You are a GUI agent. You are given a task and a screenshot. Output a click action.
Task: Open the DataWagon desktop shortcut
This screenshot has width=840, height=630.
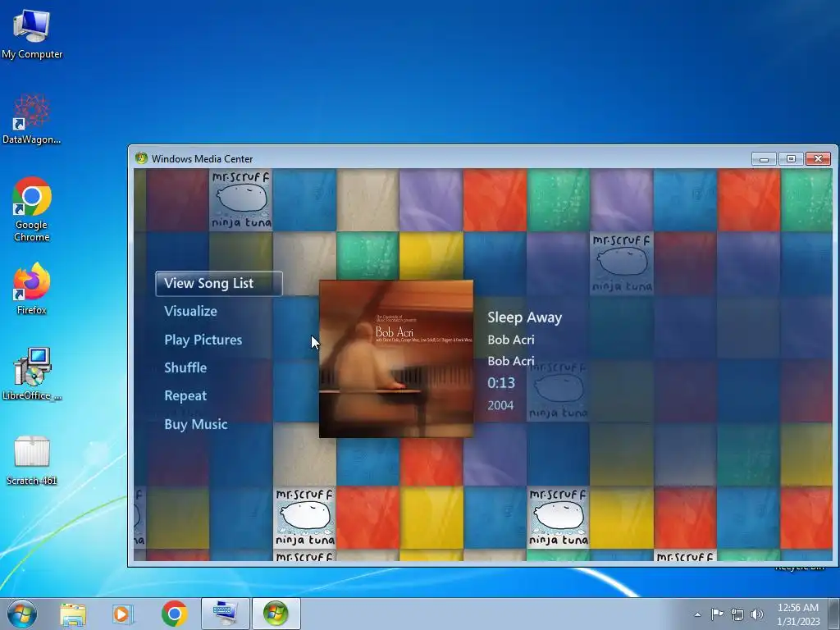click(32, 119)
